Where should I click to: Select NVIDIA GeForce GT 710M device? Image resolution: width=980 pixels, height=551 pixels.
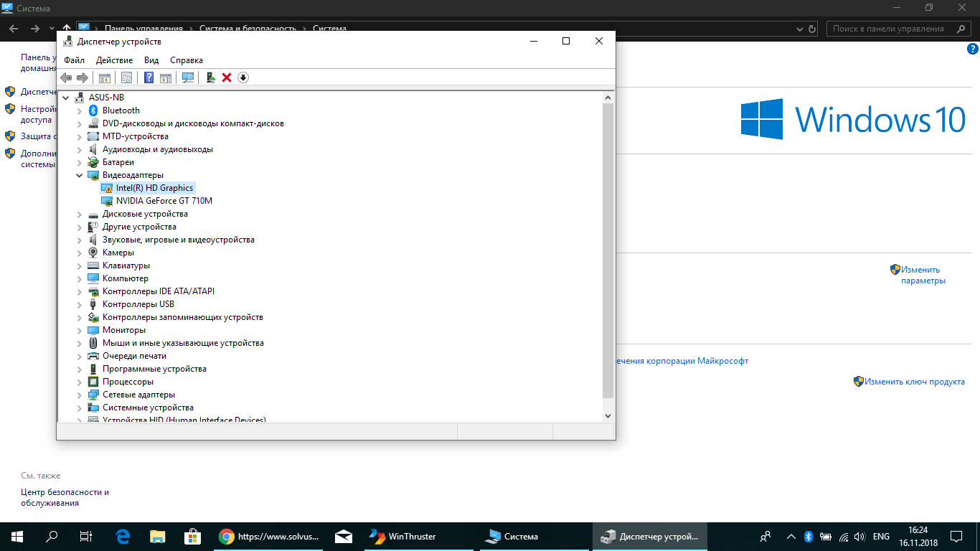tap(164, 201)
